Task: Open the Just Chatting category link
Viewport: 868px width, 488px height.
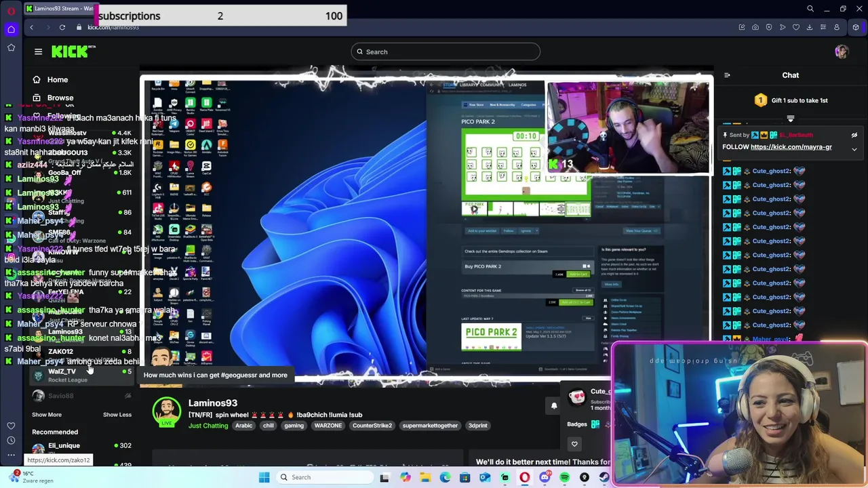Action: (208, 426)
